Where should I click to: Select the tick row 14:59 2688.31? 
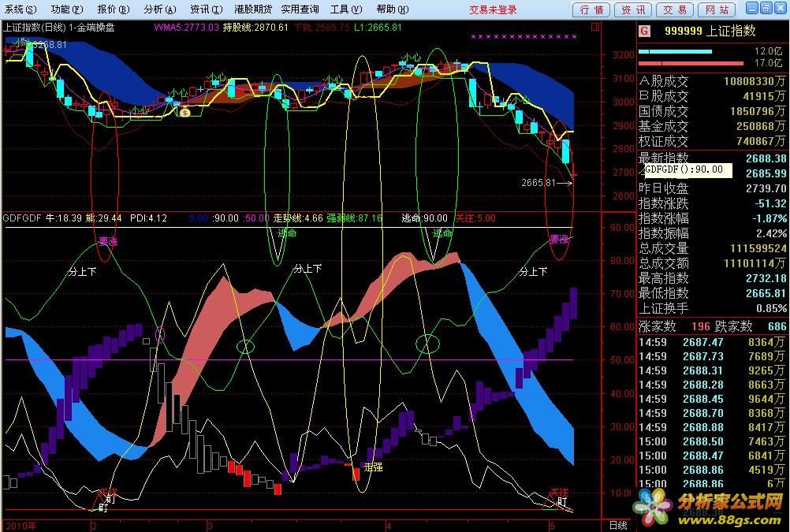[x=713, y=370]
